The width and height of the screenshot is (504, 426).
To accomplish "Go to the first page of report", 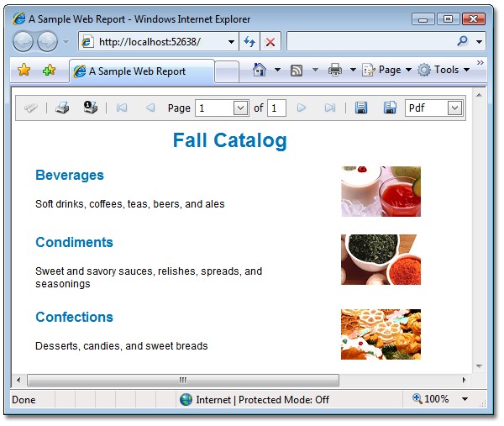I will tap(122, 108).
